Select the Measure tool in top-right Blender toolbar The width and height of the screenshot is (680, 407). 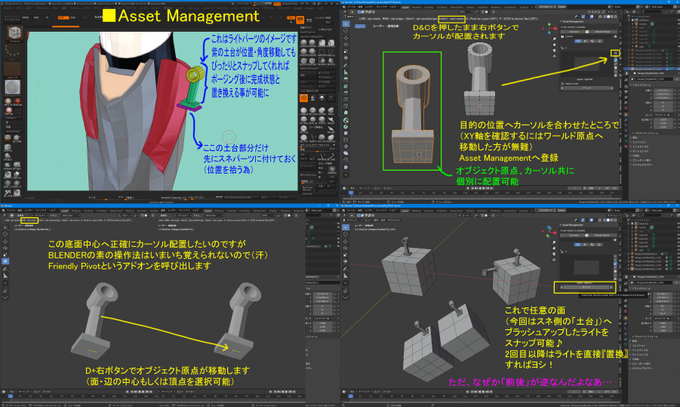[346, 72]
